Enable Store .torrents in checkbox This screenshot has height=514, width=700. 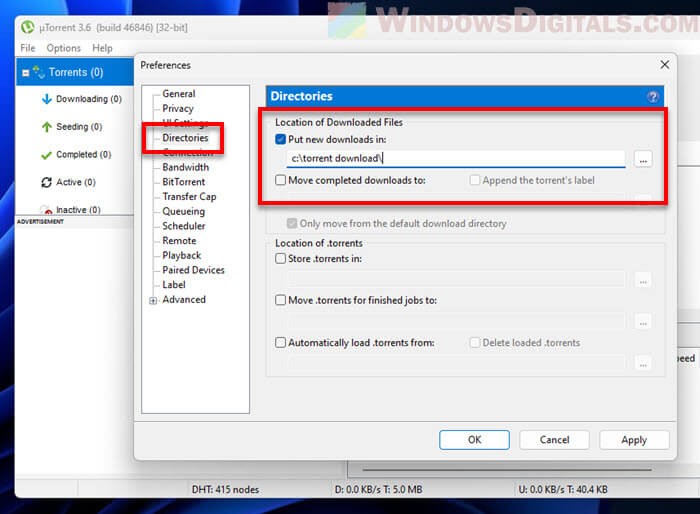[x=280, y=259]
